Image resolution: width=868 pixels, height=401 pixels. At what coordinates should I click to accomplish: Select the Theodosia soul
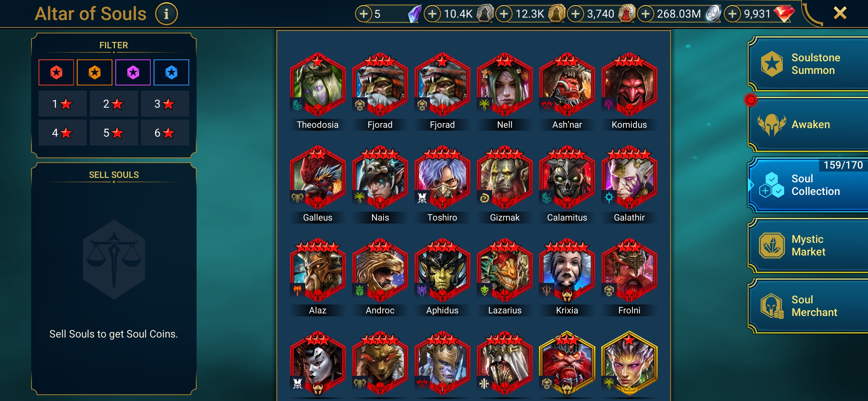point(318,85)
